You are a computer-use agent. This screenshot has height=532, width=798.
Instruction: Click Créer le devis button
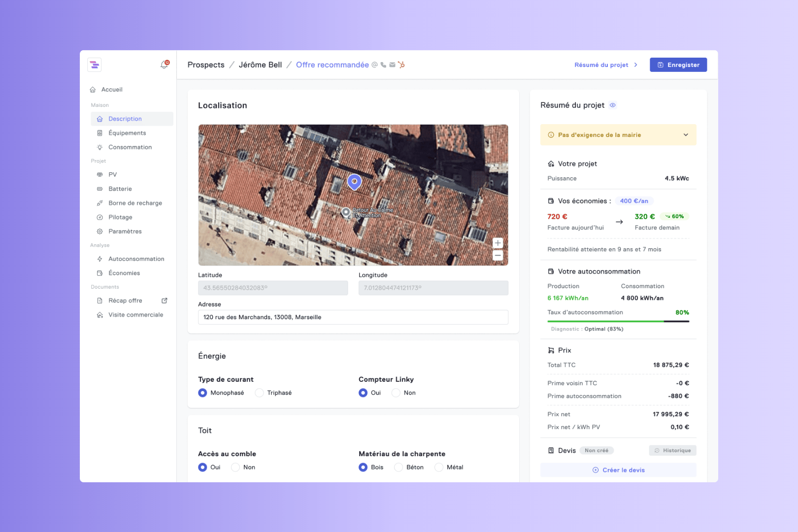[618, 470]
